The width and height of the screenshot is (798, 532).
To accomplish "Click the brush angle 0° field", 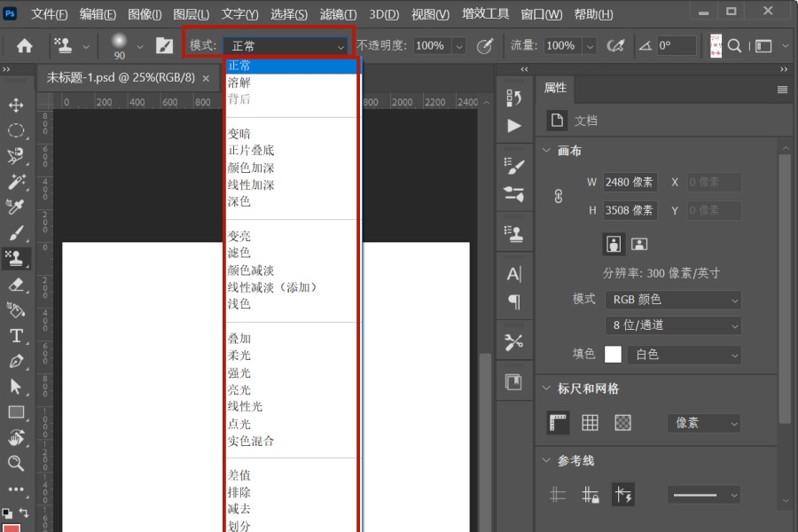I will pyautogui.click(x=677, y=46).
